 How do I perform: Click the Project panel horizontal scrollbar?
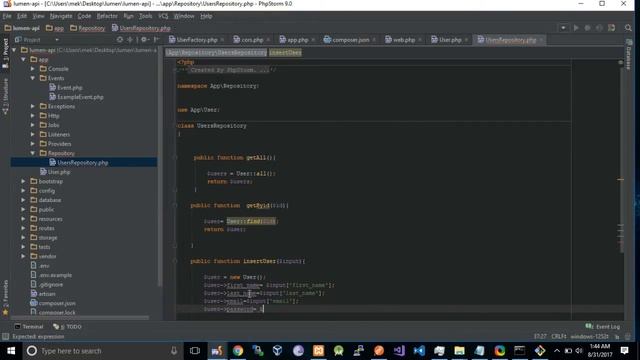tap(80, 317)
